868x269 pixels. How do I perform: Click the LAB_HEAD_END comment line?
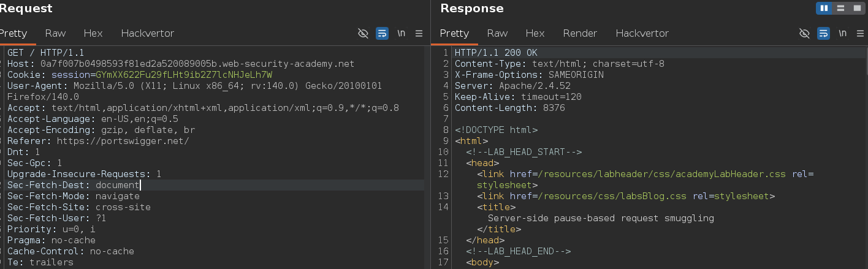pyautogui.click(x=518, y=251)
